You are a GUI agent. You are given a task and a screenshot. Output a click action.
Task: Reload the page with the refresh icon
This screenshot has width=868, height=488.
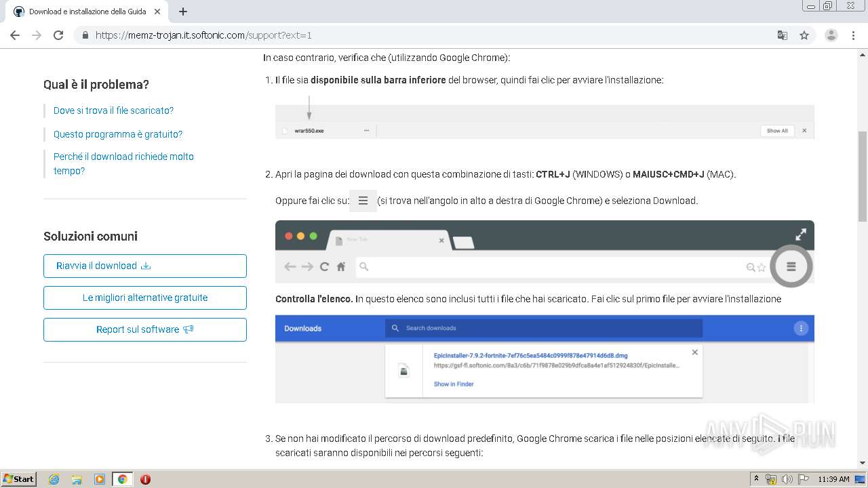pyautogui.click(x=58, y=35)
